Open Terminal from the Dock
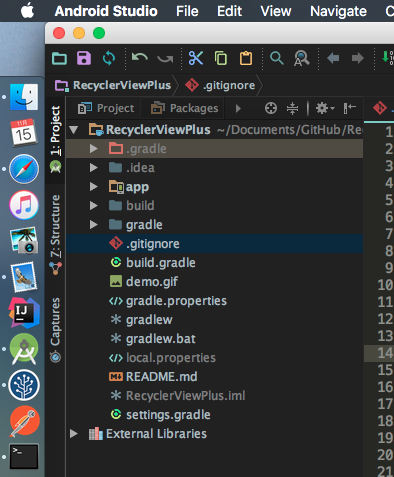The height and width of the screenshot is (477, 394). pos(24,456)
